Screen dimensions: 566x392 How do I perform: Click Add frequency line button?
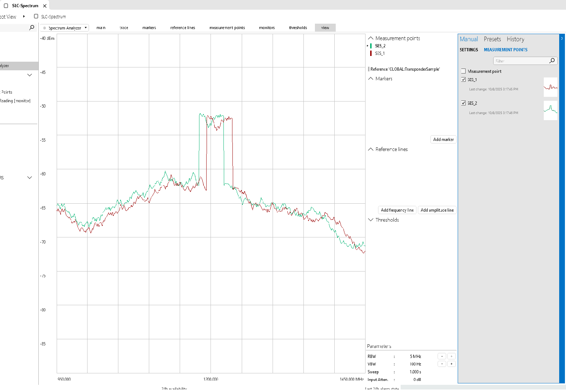click(x=397, y=210)
